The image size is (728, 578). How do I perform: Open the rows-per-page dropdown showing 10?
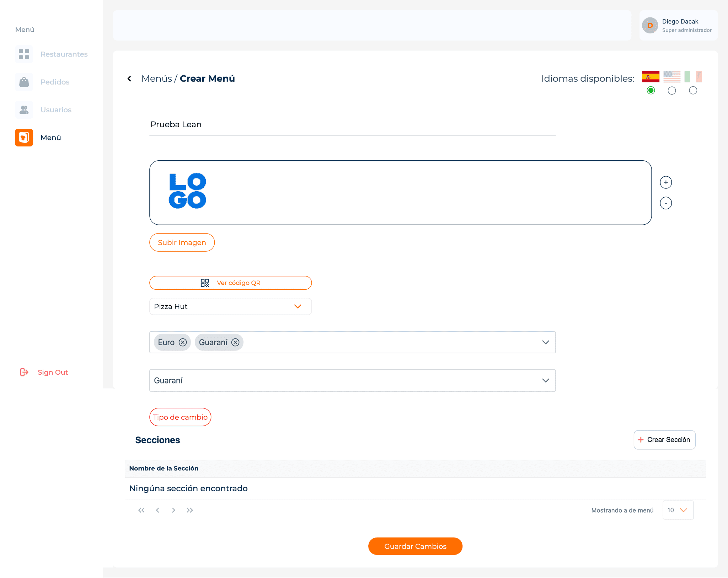(x=678, y=510)
